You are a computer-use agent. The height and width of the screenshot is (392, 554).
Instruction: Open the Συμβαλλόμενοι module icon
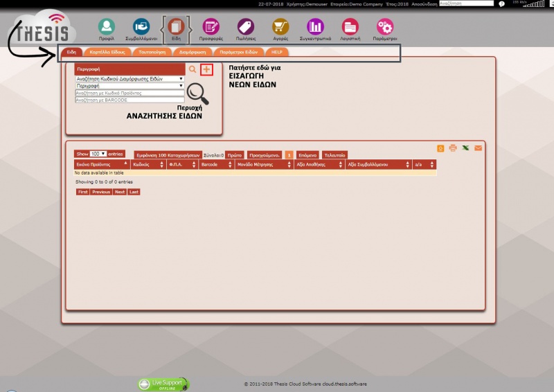click(141, 28)
